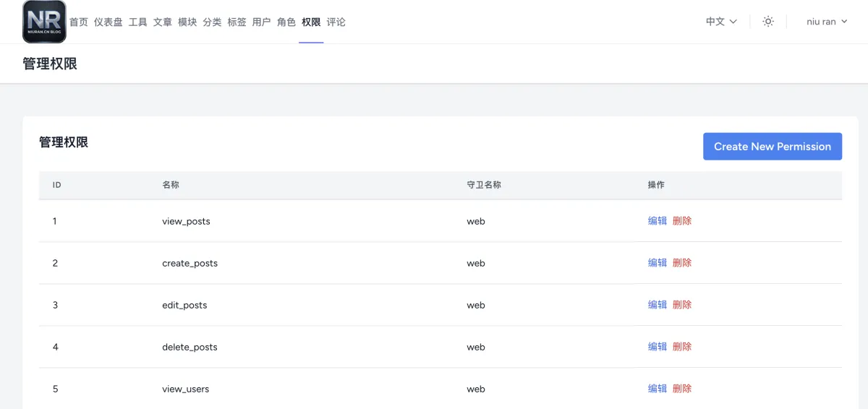
Task: Click the NR blog logo
Action: tap(44, 22)
